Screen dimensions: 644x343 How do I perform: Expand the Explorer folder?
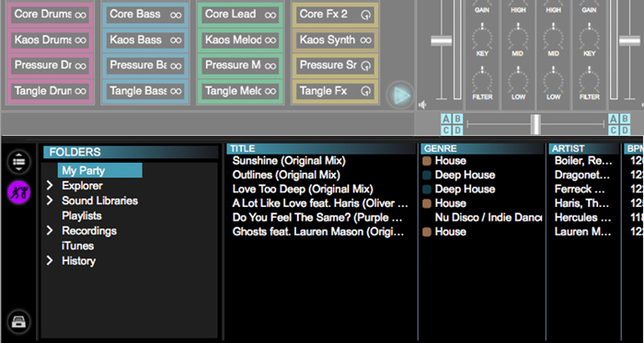50,186
